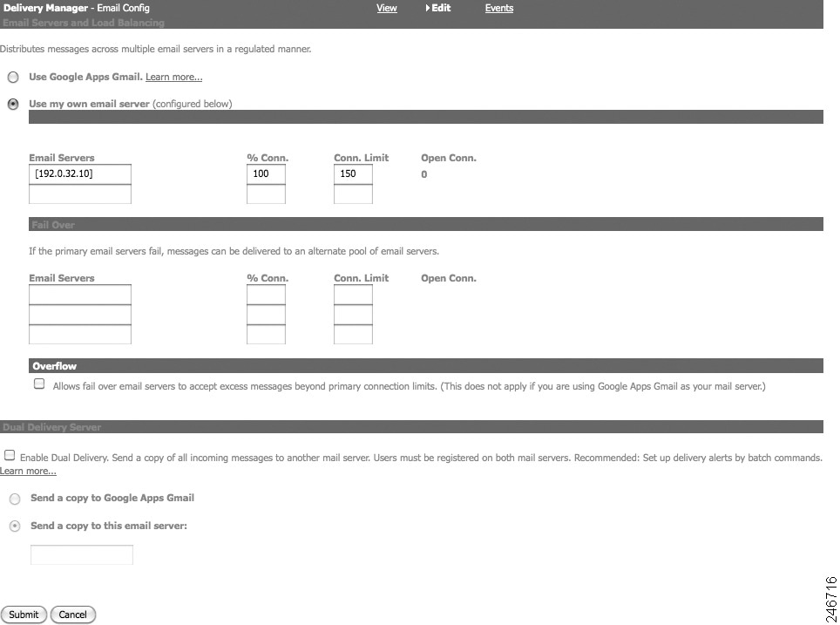Open Learn more link beside Google Apps Gmail
Screen dimensions: 840x625
click(x=173, y=77)
